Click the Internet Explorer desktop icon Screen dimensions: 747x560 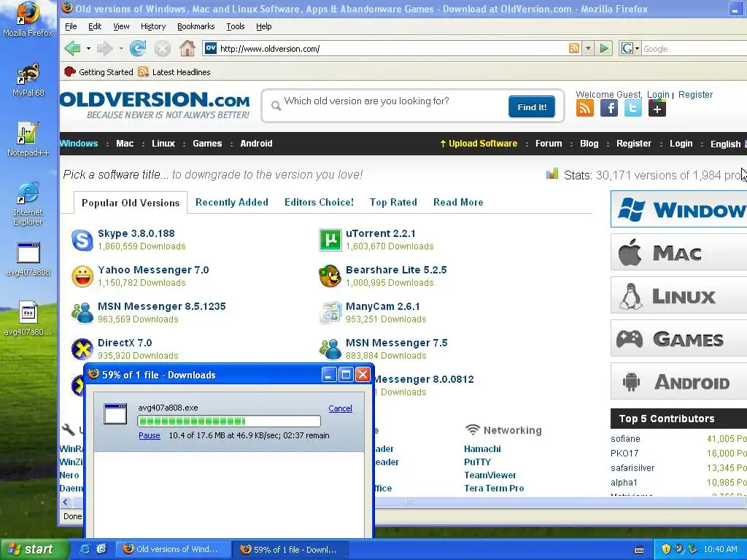pos(28,203)
